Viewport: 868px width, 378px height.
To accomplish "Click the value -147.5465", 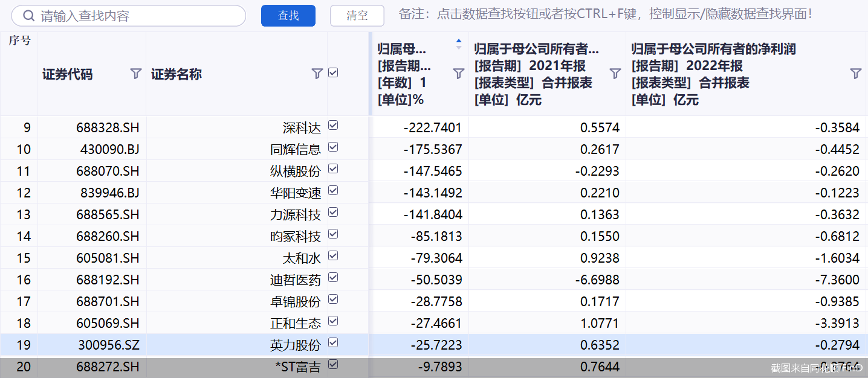I will pyautogui.click(x=433, y=171).
